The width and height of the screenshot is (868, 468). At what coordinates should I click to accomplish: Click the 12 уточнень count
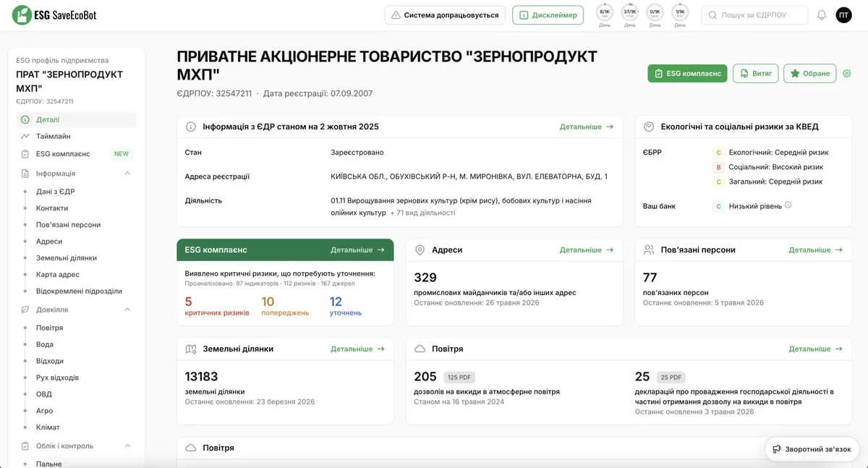click(x=346, y=307)
